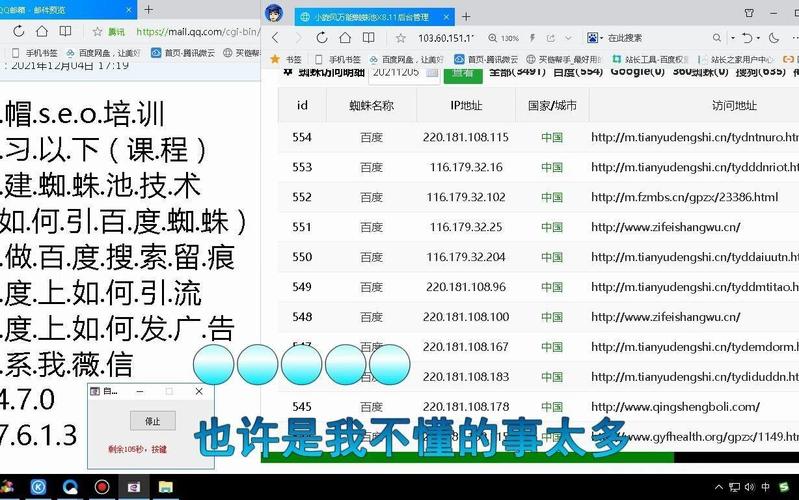Filter spiders by 360蜘蛛(0)
The height and width of the screenshot is (500, 799).
(700, 72)
